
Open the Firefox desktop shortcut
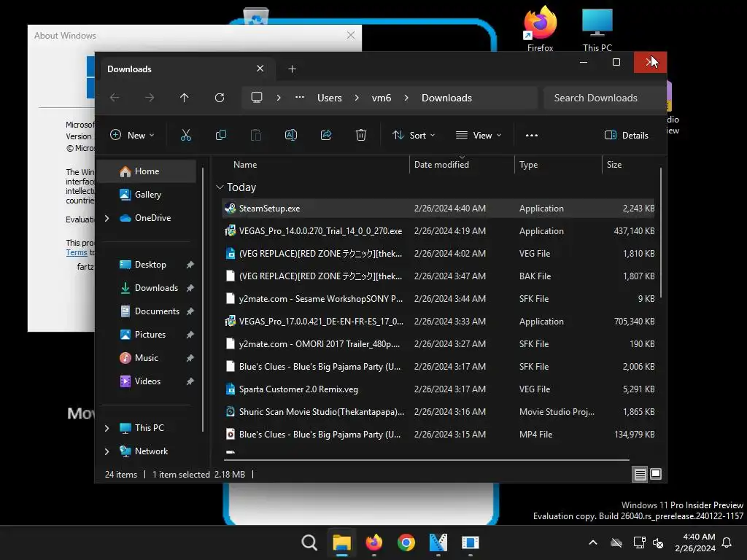pos(541,28)
